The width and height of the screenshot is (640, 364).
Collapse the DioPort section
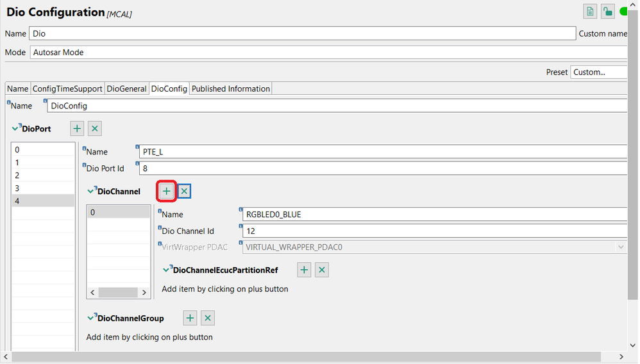click(x=15, y=129)
